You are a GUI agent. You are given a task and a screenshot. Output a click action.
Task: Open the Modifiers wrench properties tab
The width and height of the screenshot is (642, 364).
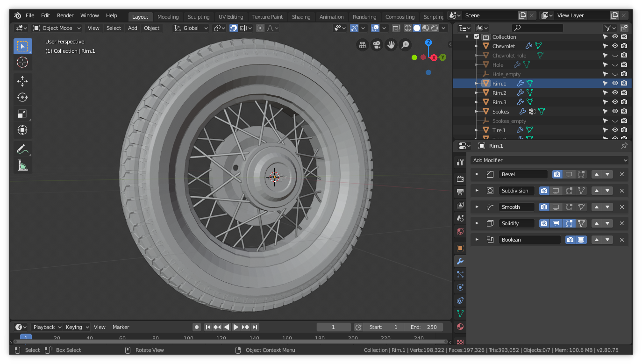[x=460, y=261]
